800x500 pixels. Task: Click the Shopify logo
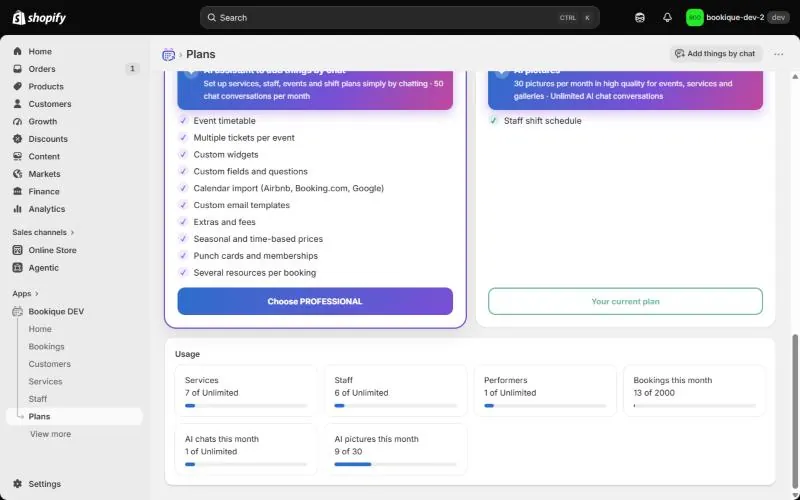[39, 18]
